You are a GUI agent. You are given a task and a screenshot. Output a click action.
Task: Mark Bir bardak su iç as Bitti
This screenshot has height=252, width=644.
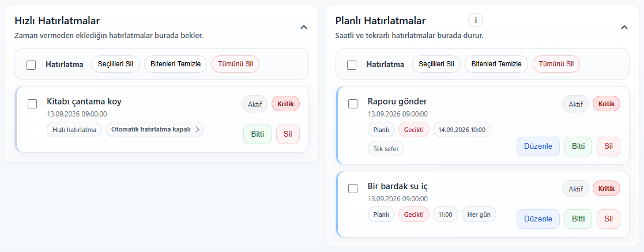pyautogui.click(x=578, y=219)
